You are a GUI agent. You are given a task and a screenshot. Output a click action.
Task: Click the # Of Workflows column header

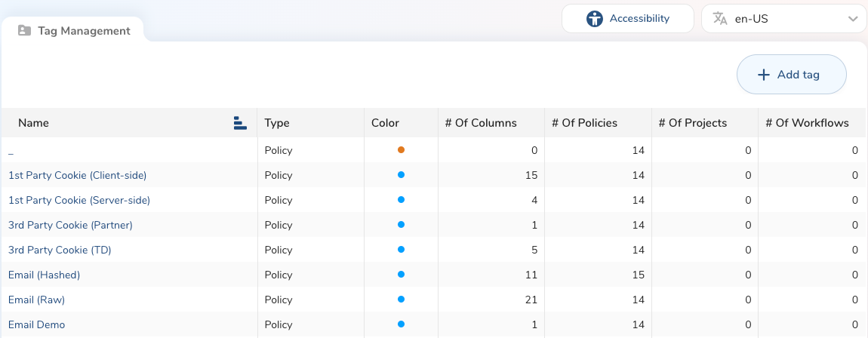point(807,123)
